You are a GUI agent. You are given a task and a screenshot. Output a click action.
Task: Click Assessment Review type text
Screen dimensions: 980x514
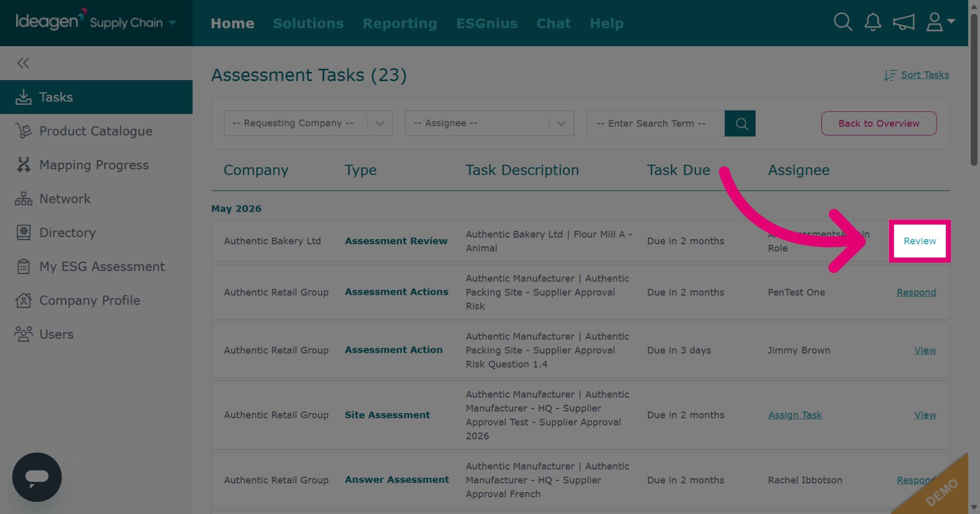396,241
